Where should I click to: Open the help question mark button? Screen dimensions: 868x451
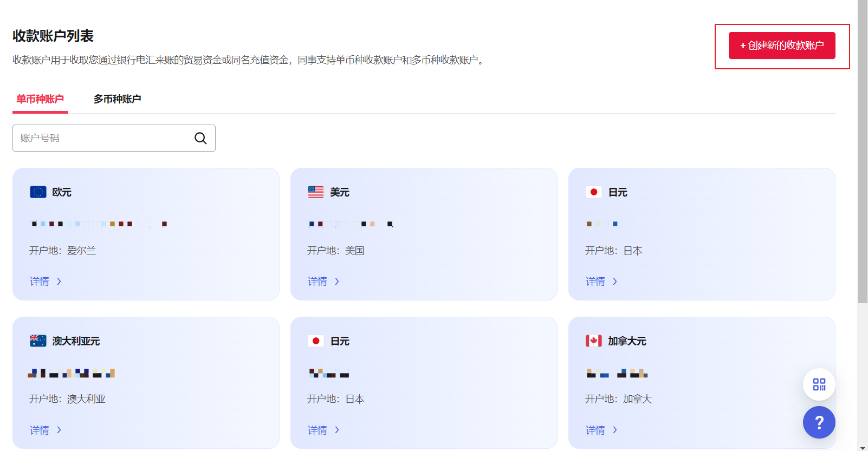point(819,422)
